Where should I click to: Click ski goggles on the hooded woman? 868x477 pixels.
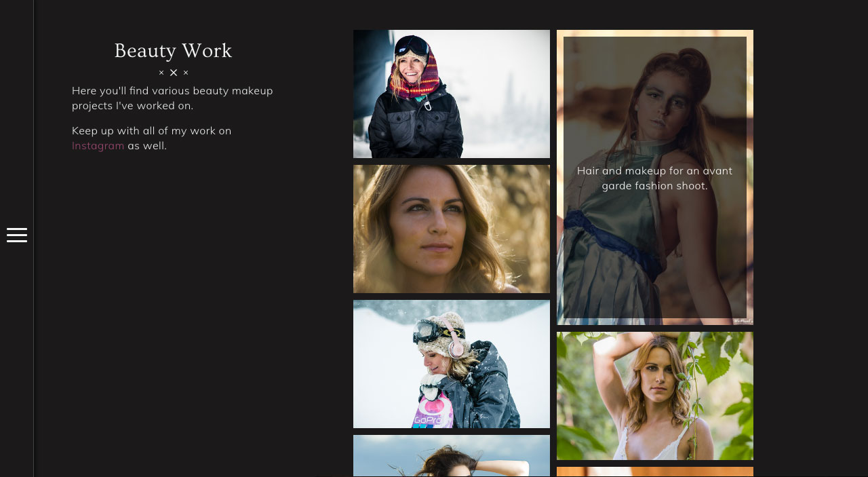pos(412,45)
